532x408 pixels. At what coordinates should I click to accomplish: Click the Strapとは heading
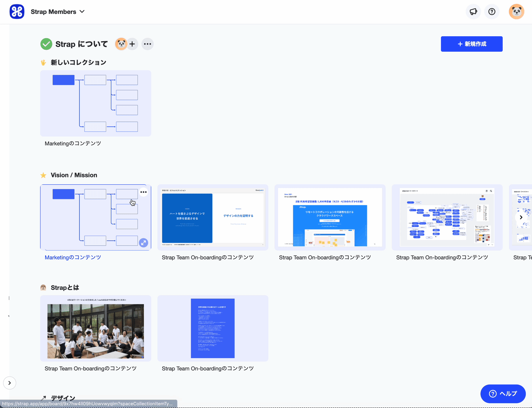(x=65, y=288)
